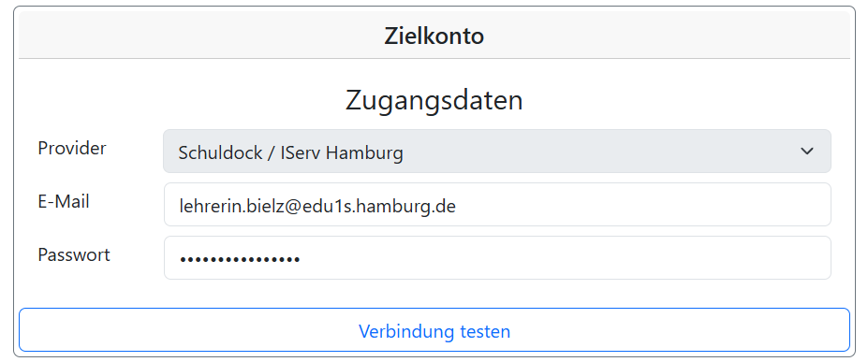Open the Provider dropdown menu
The image size is (868, 362).
point(497,152)
